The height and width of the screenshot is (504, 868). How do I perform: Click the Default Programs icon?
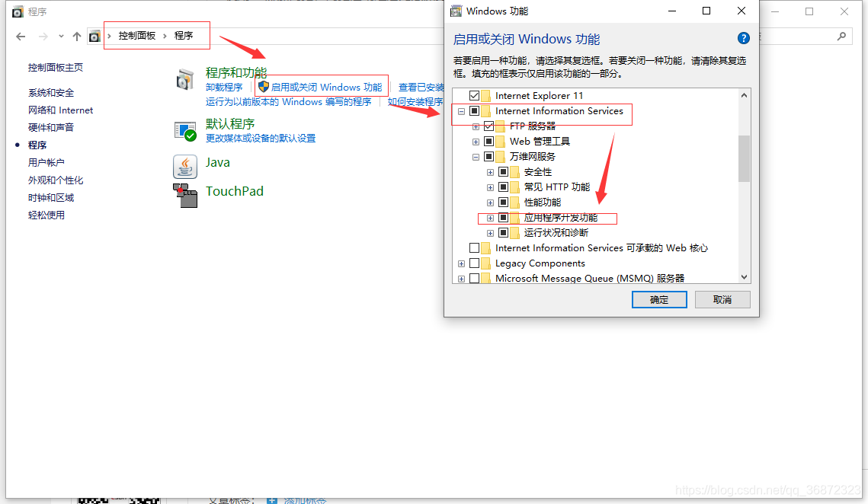(185, 131)
